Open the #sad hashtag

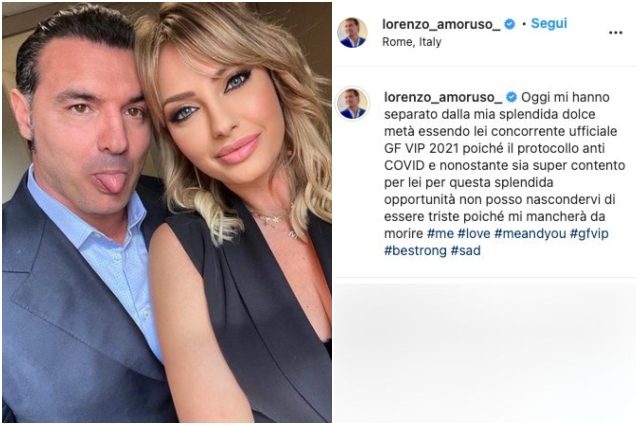pos(465,251)
